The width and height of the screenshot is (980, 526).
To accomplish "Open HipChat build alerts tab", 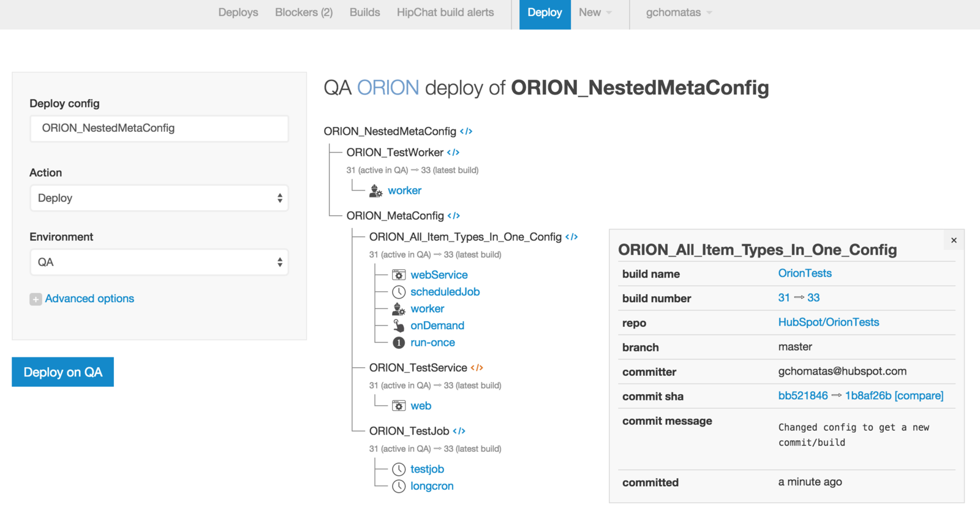I will click(x=445, y=12).
